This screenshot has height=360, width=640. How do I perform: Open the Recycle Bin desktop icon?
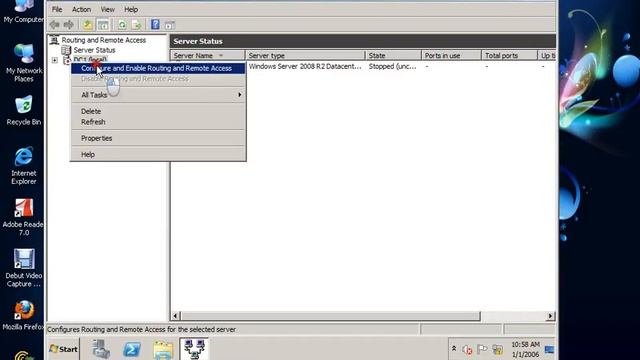tap(24, 111)
